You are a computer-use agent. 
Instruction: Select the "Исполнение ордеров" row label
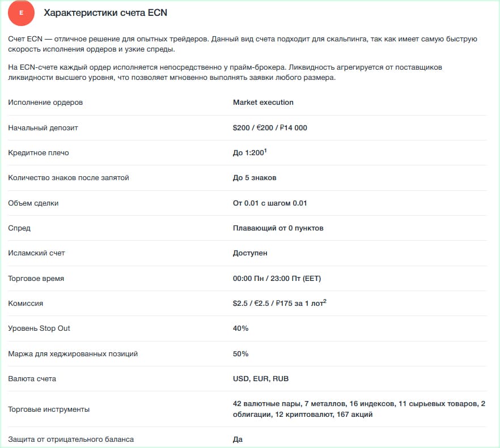[x=45, y=103]
